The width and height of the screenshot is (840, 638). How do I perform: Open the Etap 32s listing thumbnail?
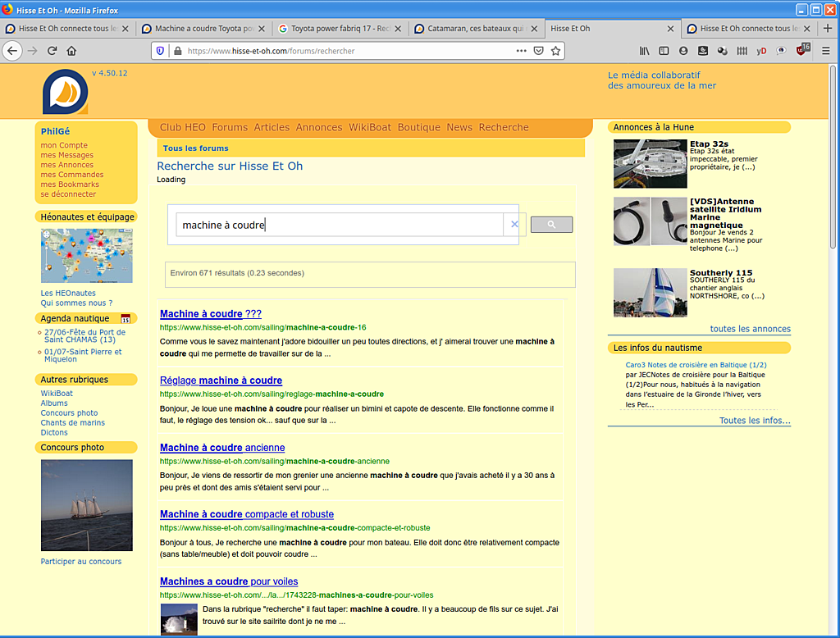[x=650, y=164]
